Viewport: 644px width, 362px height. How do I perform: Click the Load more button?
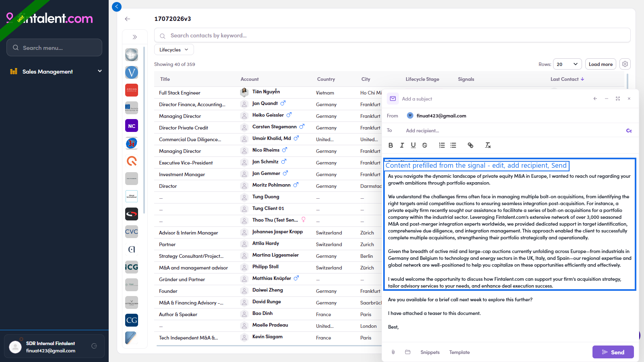[x=601, y=64]
